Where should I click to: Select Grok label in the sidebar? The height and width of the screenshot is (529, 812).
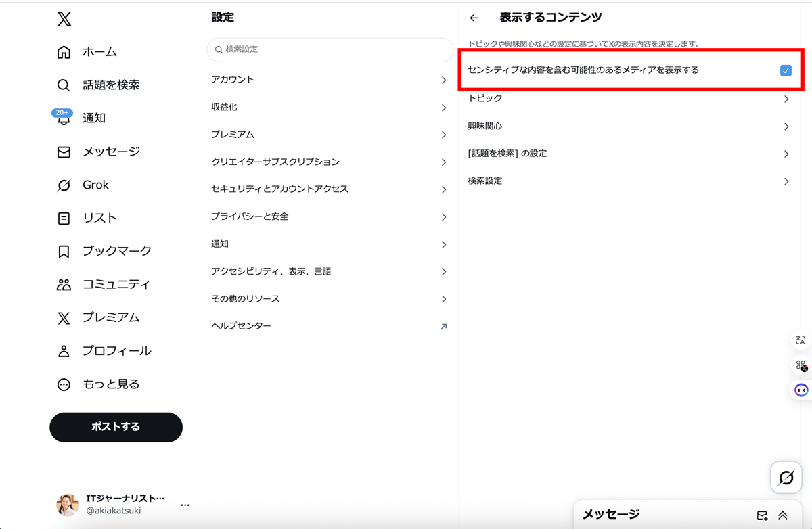tap(96, 185)
